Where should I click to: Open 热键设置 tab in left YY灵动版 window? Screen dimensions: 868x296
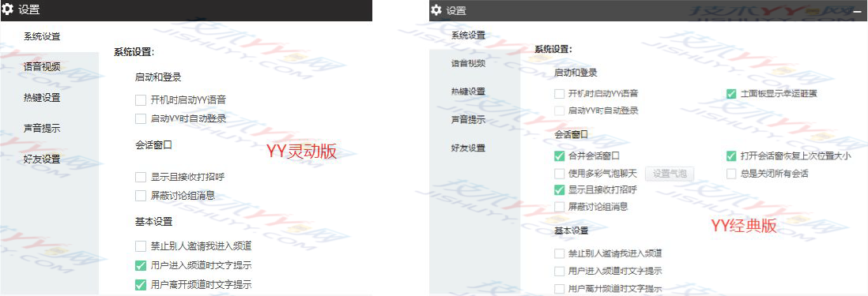[x=42, y=98]
